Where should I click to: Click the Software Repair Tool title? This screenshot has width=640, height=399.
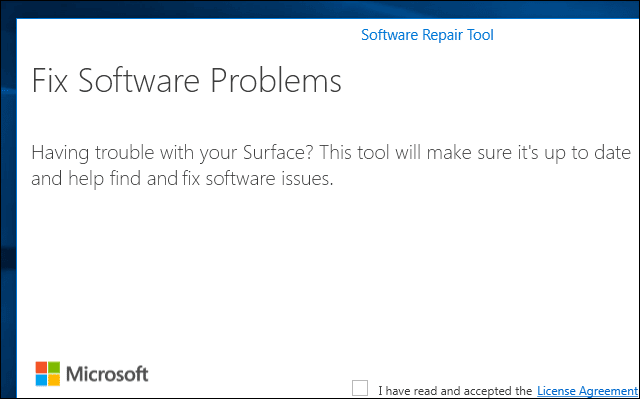427,35
